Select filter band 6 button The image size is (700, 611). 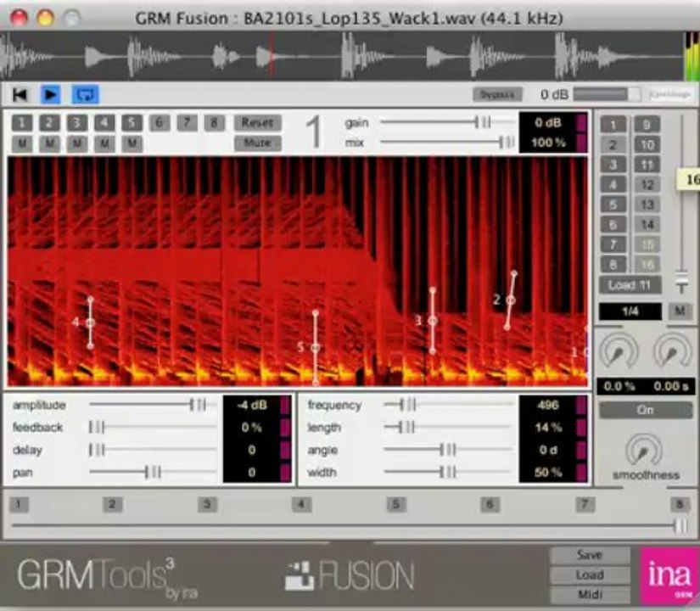pos(160,122)
